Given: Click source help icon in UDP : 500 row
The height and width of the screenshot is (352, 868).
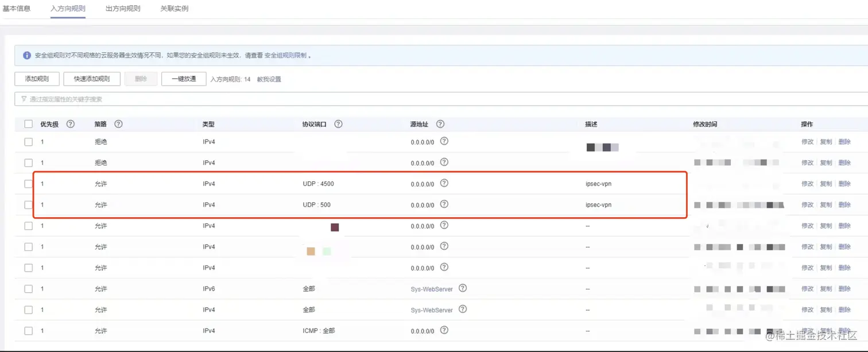Looking at the screenshot, I should (444, 204).
